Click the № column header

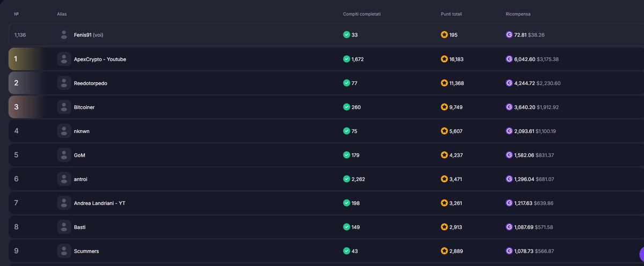pyautogui.click(x=16, y=13)
